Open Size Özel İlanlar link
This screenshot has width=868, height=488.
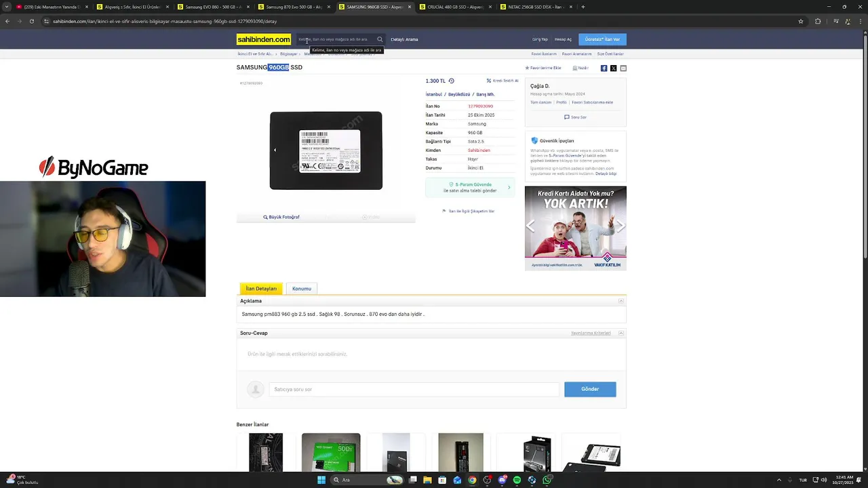[x=610, y=54]
